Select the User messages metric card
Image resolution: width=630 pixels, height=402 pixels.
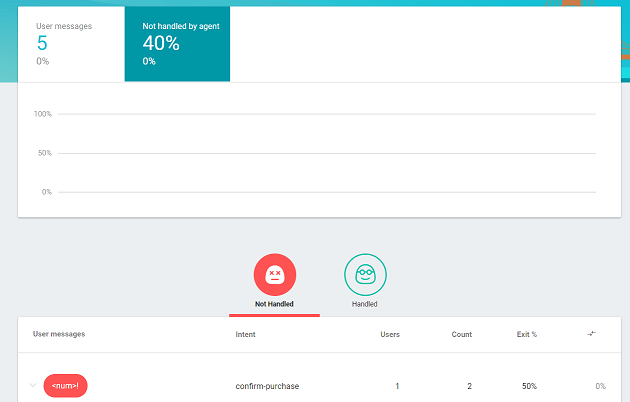(x=71, y=44)
